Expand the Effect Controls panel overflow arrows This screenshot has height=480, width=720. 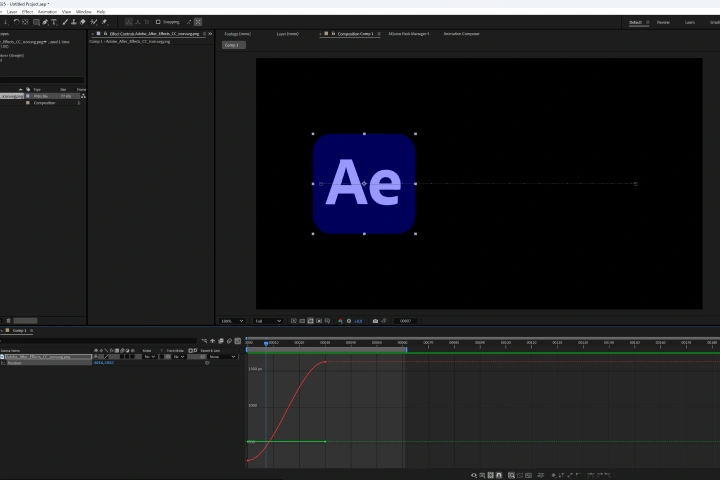(210, 34)
